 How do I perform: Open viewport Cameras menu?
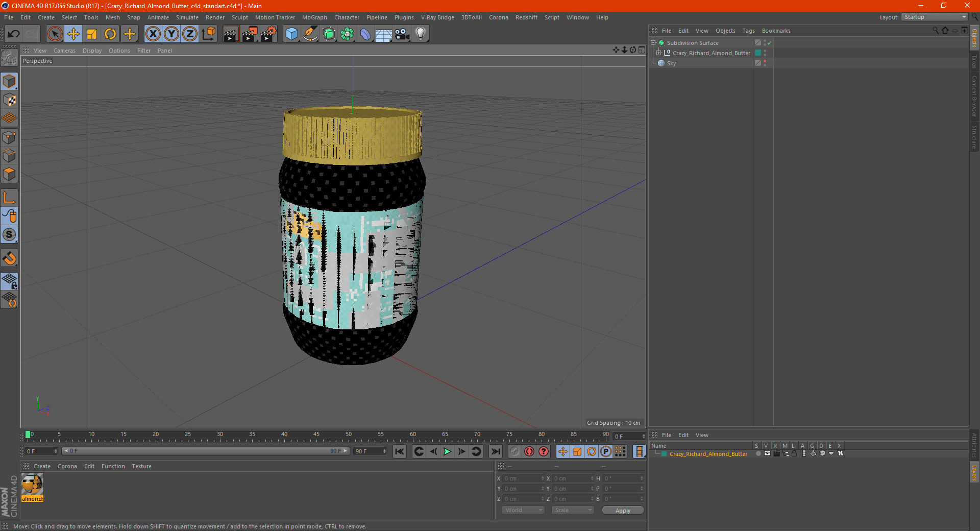point(64,51)
